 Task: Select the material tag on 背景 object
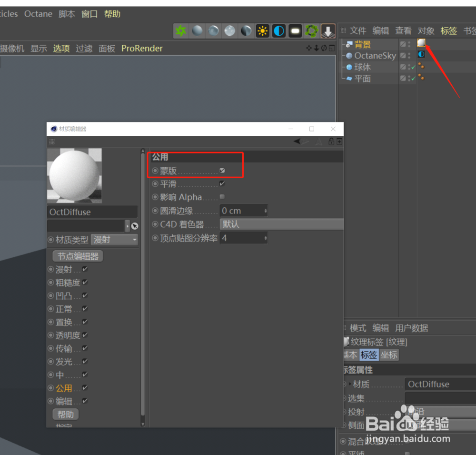coord(421,43)
